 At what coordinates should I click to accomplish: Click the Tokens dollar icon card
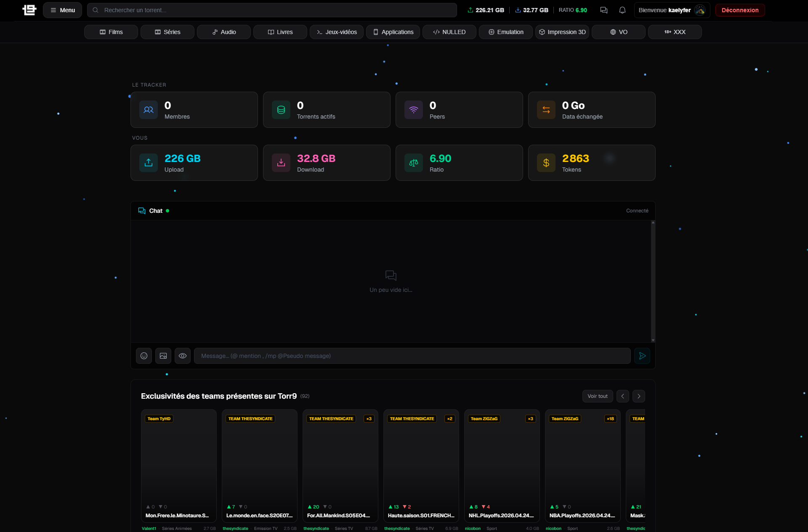coord(546,163)
